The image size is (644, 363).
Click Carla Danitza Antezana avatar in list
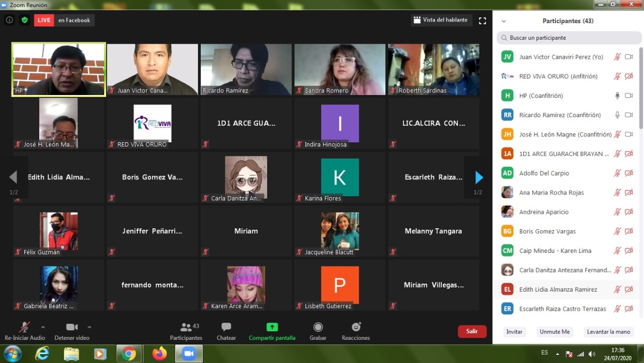(x=508, y=270)
